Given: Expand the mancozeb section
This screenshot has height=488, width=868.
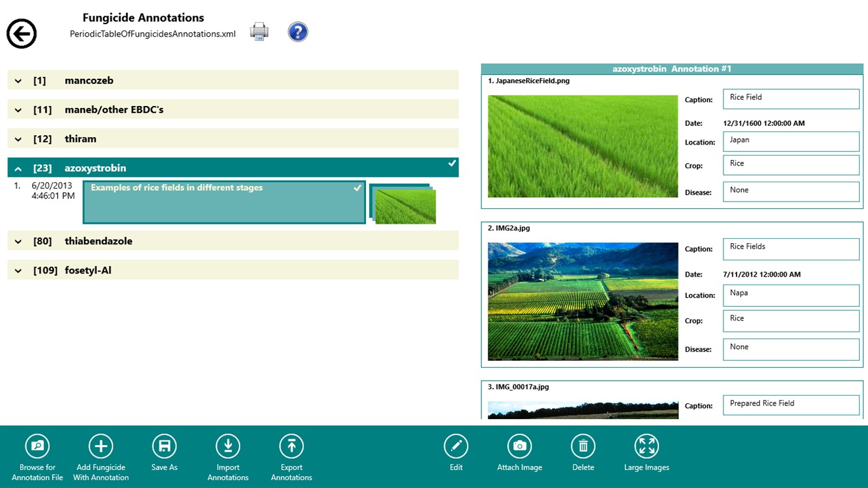Looking at the screenshot, I should [18, 79].
